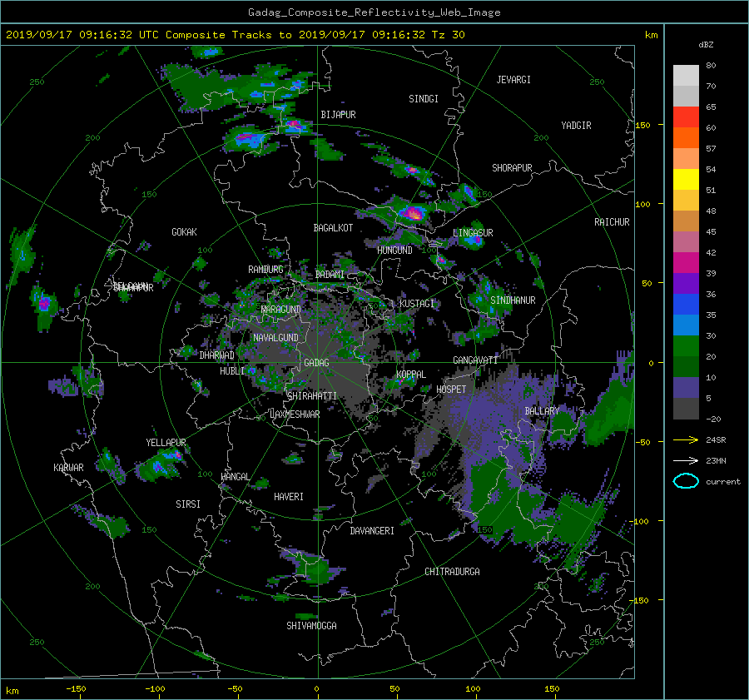Screen dimensions: 749x700
Task: Click the cyan current ellipse legend icon
Action: pos(686,481)
